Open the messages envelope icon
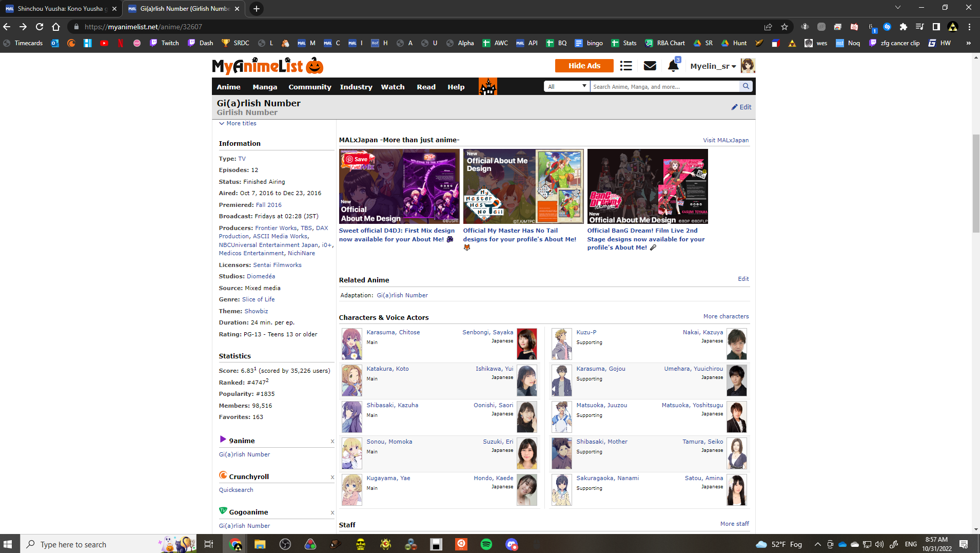 650,66
